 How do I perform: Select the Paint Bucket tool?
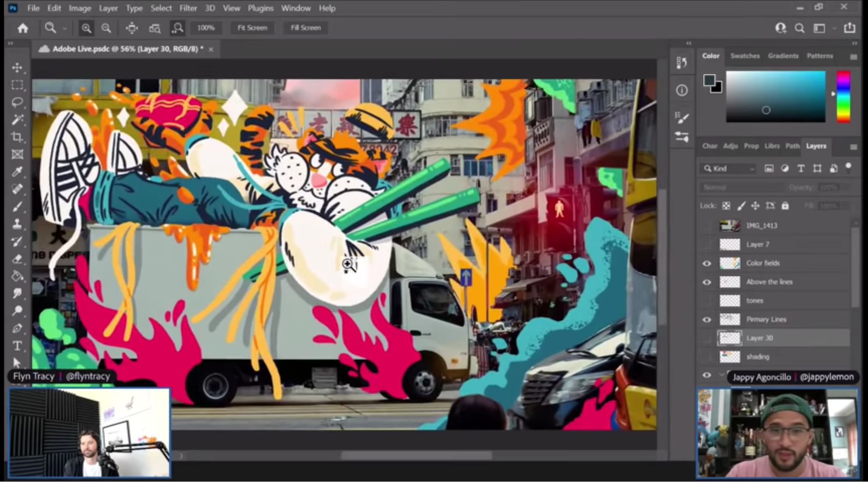tap(17, 276)
